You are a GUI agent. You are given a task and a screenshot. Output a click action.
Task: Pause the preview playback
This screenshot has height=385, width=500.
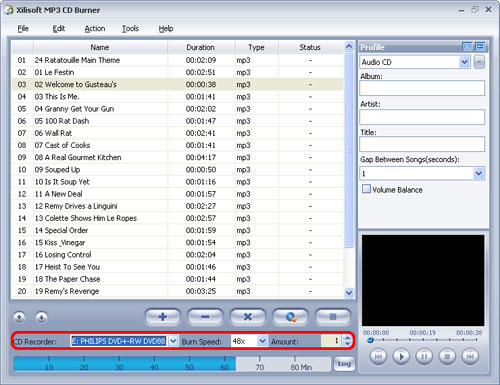coord(424,357)
